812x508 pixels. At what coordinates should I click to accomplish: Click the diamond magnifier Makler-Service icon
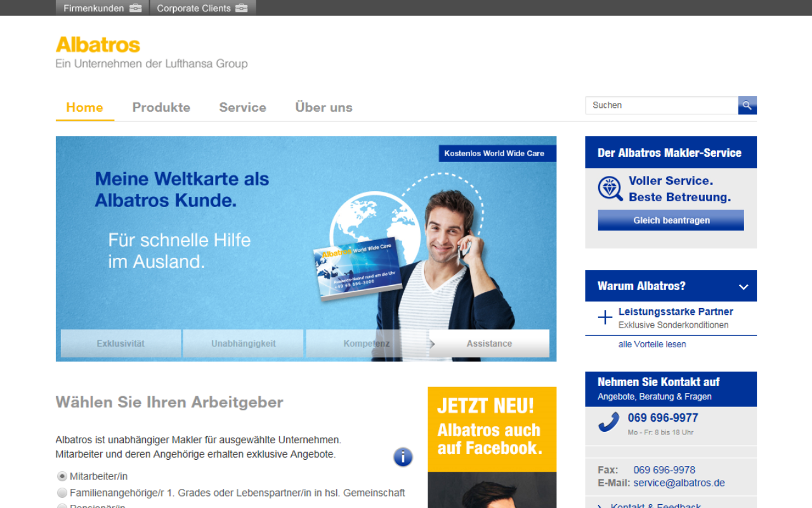610,189
